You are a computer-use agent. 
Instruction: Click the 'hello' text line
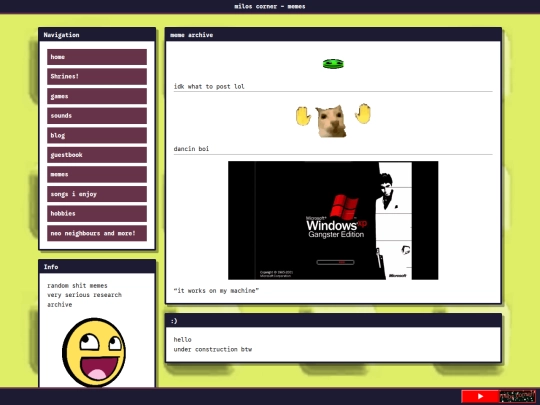[x=183, y=340]
